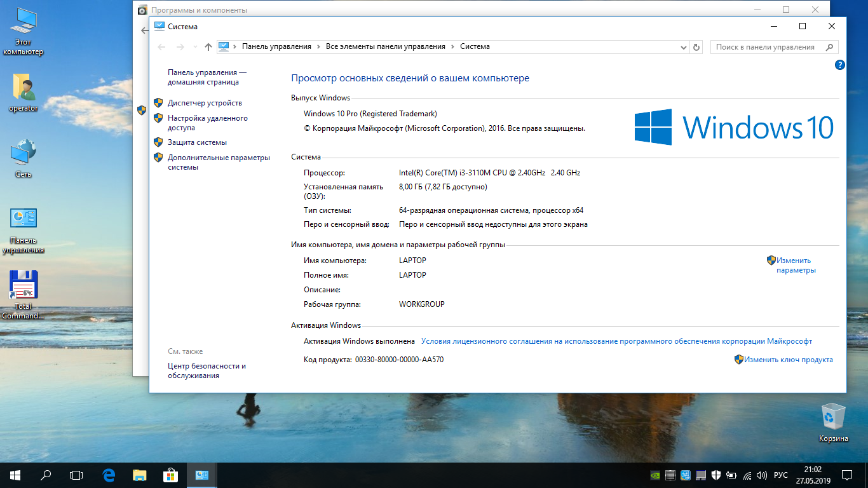This screenshot has height=488, width=868.
Task: Go to Панель управления — домашняя страница
Action: [x=207, y=77]
